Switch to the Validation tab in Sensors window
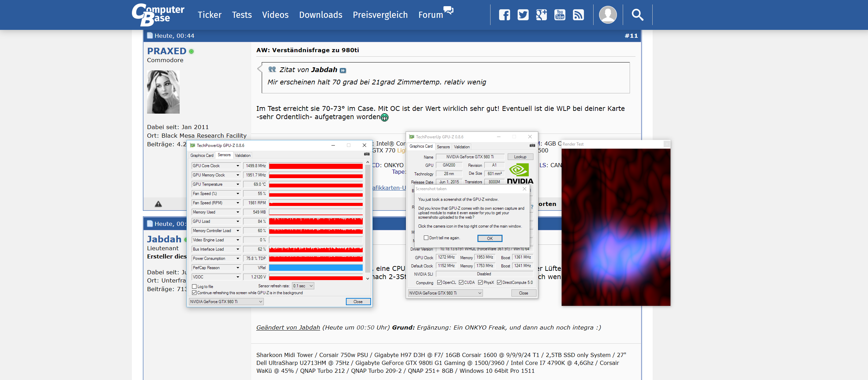The width and height of the screenshot is (868, 380). (x=243, y=156)
